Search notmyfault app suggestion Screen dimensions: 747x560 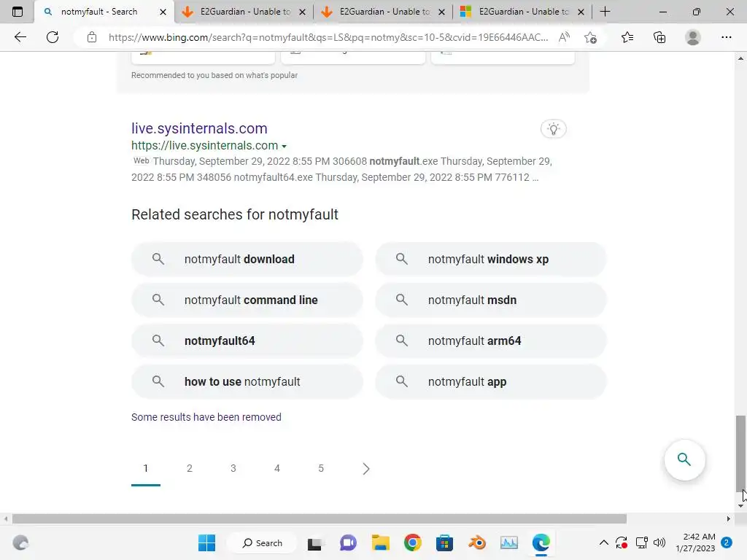point(491,382)
